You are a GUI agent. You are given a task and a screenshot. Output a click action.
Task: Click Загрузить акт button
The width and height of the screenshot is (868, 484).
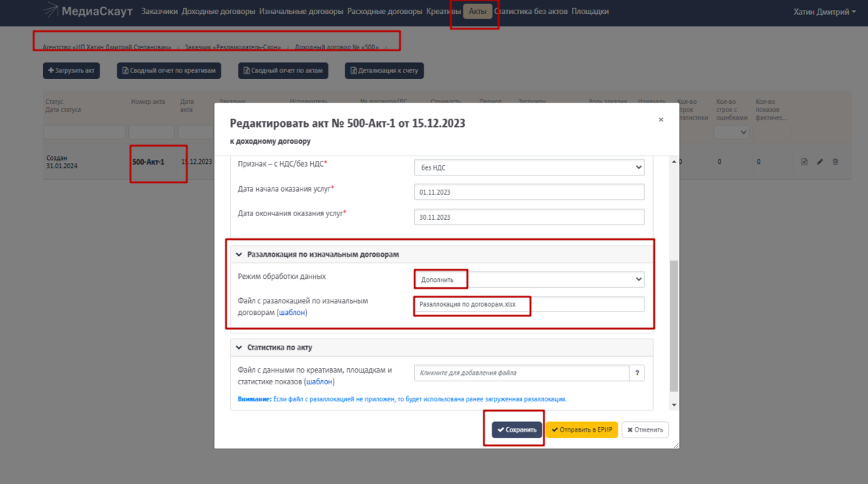point(72,70)
